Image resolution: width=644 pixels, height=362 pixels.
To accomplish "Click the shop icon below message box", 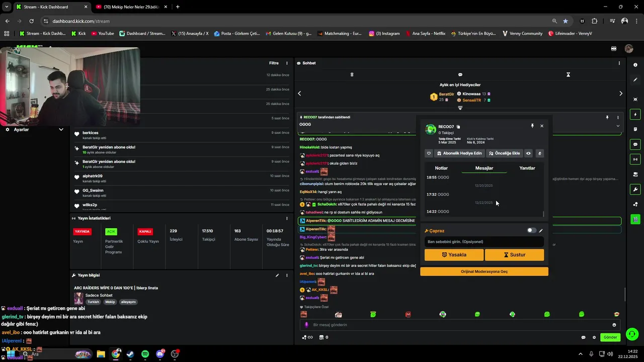I will click(321, 337).
